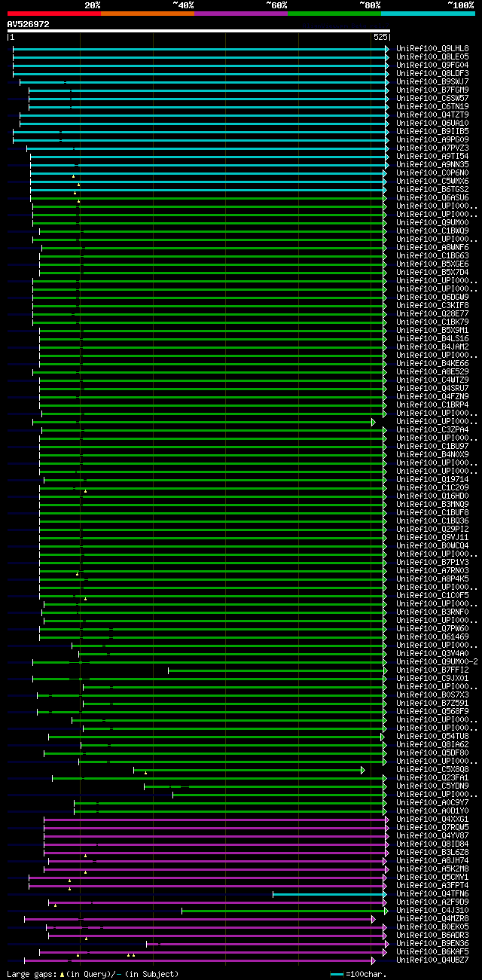Click hit label UniRef100_Q4MZR8
482x980 pixels.
[432, 919]
